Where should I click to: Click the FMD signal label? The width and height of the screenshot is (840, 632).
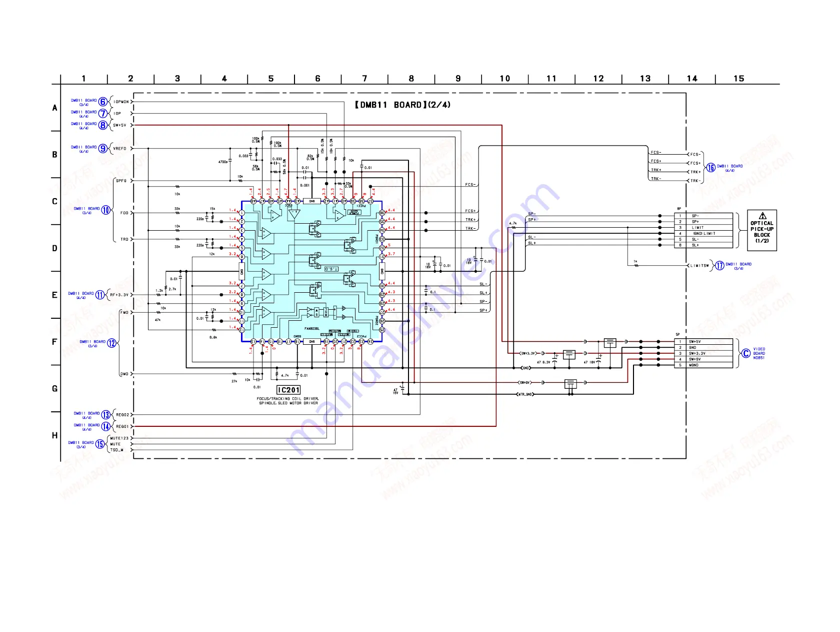[124, 312]
